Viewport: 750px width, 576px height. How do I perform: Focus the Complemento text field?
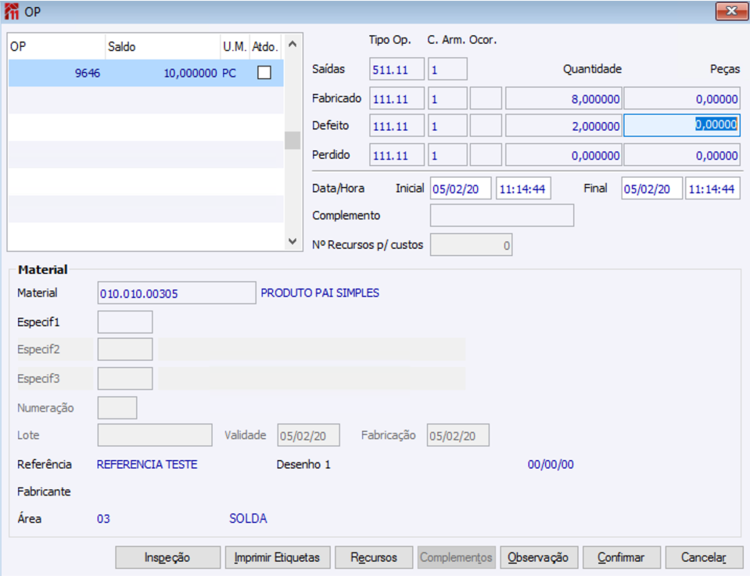point(502,215)
